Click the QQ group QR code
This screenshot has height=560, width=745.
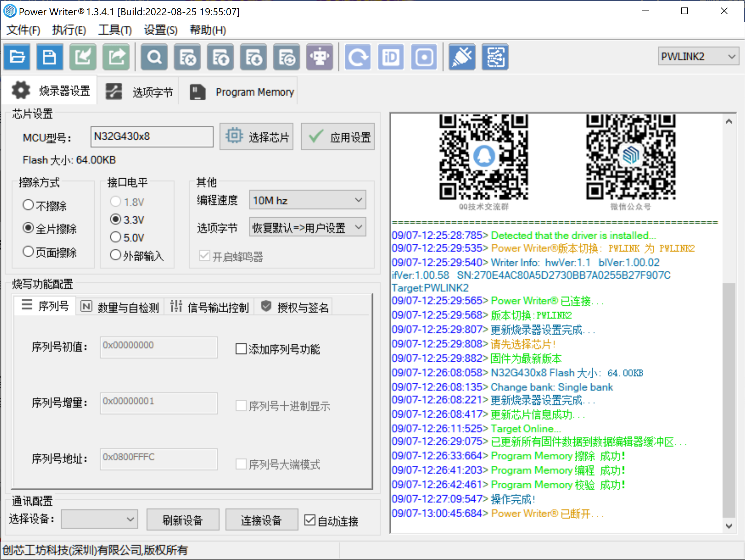[484, 157]
